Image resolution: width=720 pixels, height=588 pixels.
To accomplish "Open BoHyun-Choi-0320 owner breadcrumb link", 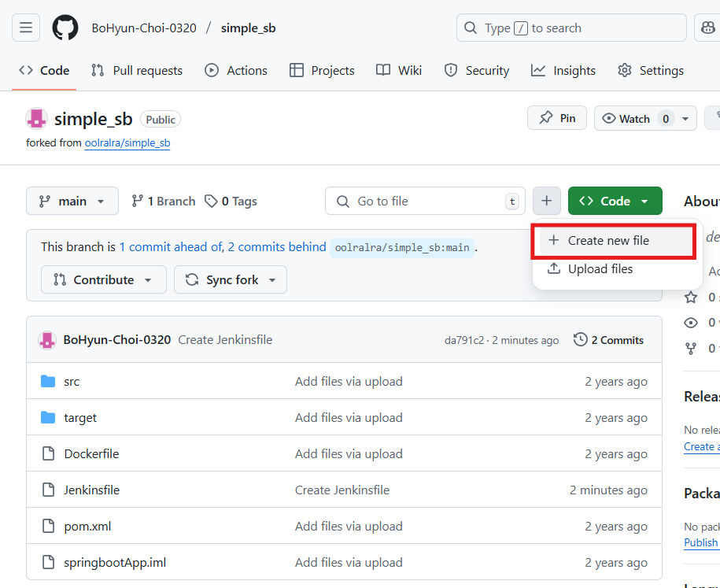I will 144,28.
